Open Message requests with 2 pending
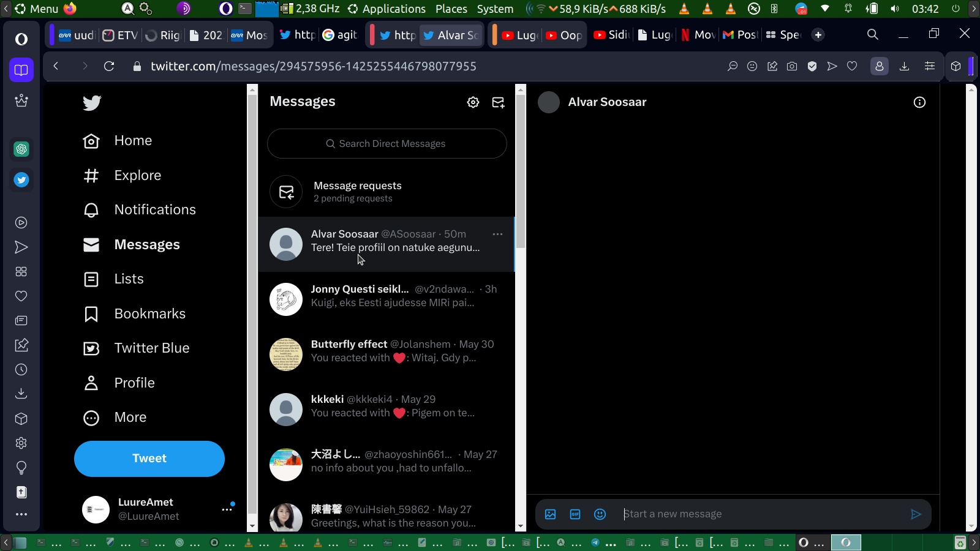Viewport: 980px width, 551px height. [x=386, y=192]
